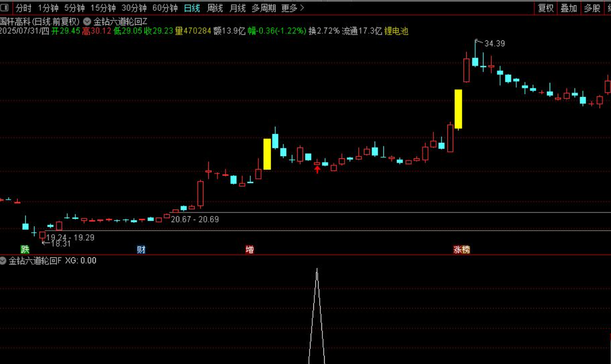This screenshot has width=611, height=364.
Task: Open the 增 shortcut on the status bar
Action: coord(250,249)
